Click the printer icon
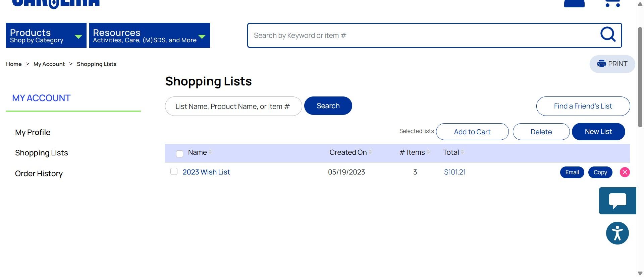The height and width of the screenshot is (277, 644). (601, 64)
